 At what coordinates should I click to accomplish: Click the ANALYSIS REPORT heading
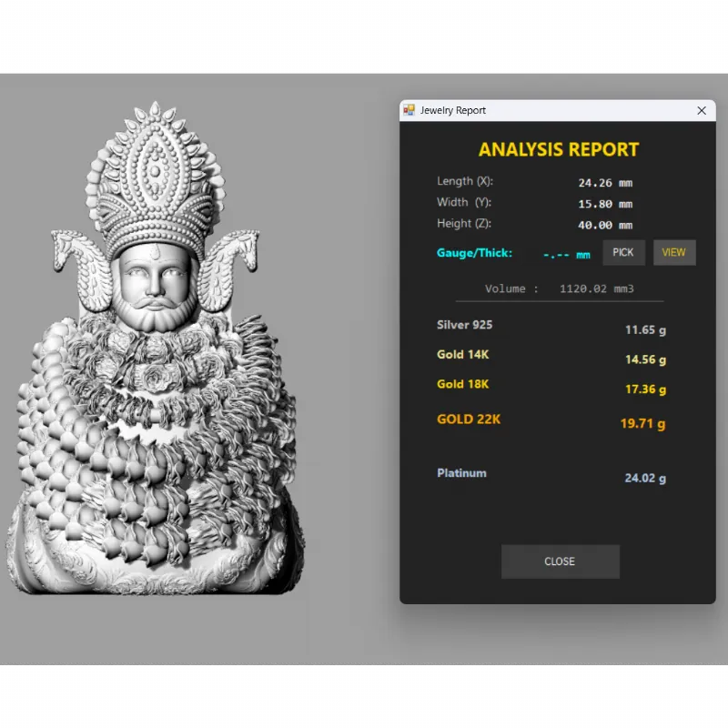point(559,150)
